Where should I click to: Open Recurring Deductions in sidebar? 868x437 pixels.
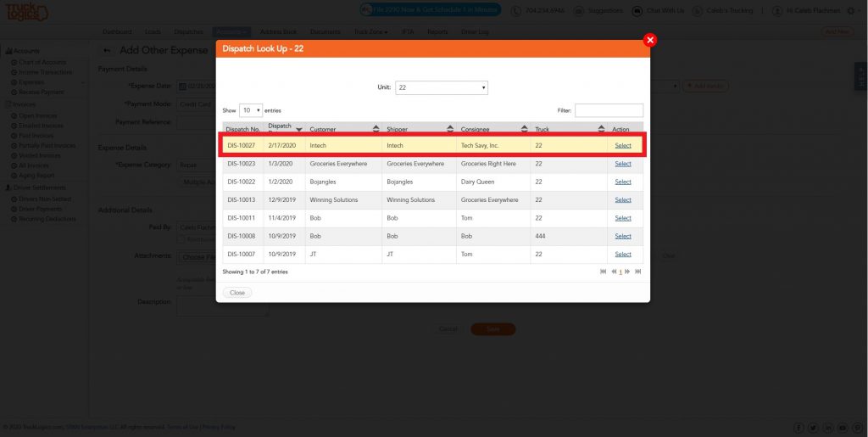coord(47,219)
